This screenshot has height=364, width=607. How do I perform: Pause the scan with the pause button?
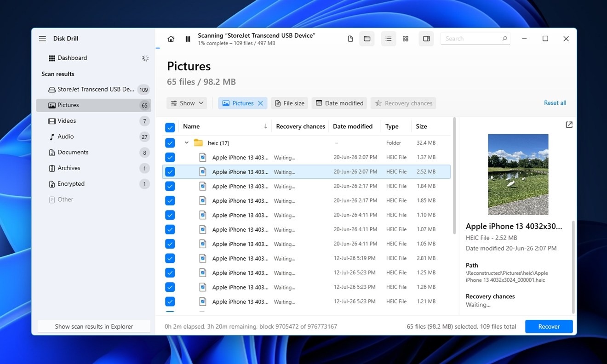[x=188, y=39]
